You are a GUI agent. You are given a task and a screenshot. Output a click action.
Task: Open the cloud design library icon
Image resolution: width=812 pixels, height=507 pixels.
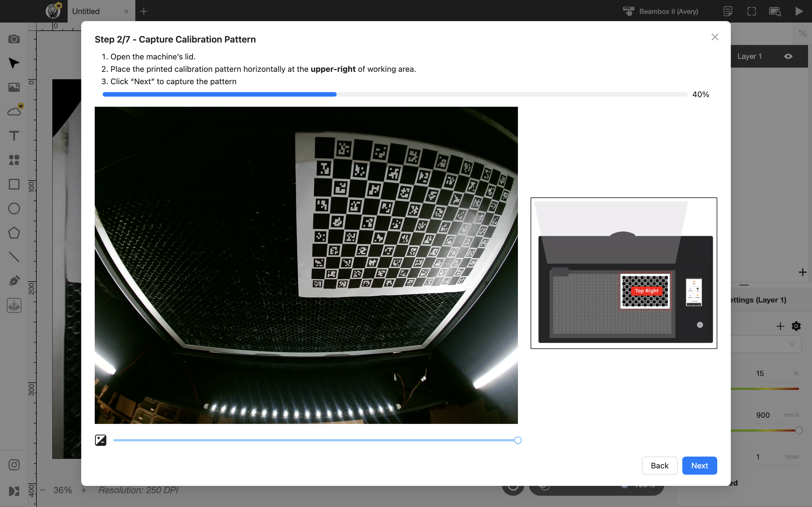[14, 111]
